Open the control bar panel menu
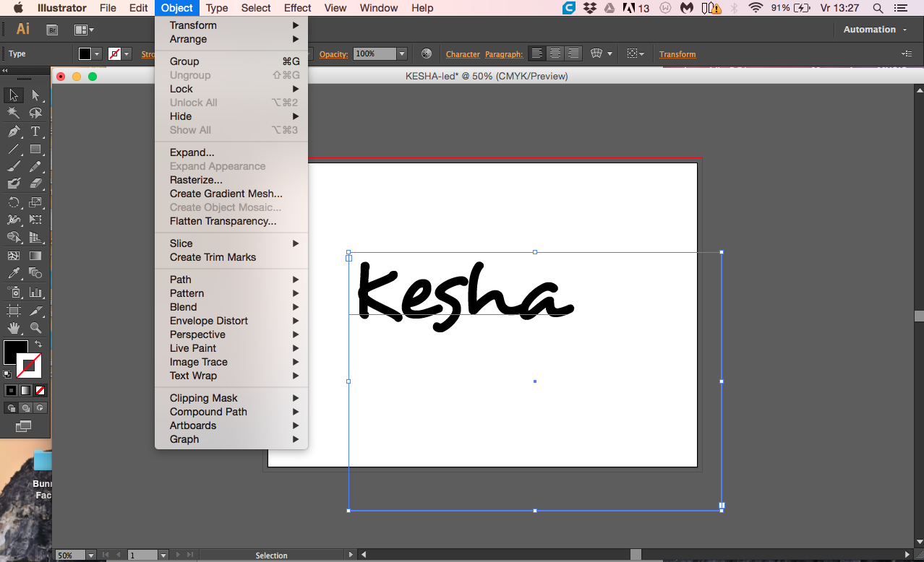This screenshot has height=562, width=924. click(x=907, y=54)
